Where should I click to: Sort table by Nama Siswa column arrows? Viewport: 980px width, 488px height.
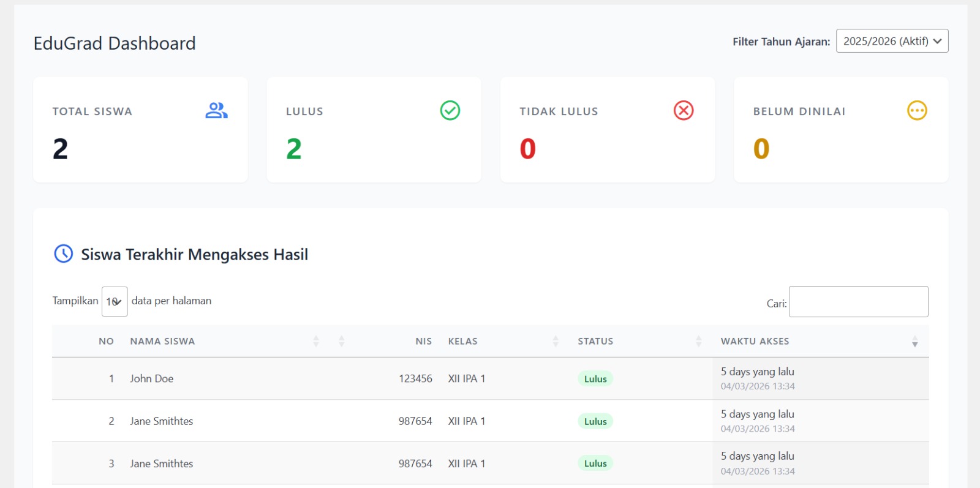tap(316, 342)
